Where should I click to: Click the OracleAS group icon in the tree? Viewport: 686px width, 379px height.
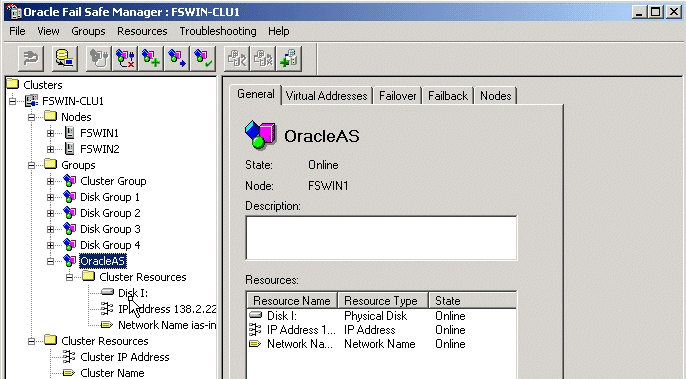(70, 261)
